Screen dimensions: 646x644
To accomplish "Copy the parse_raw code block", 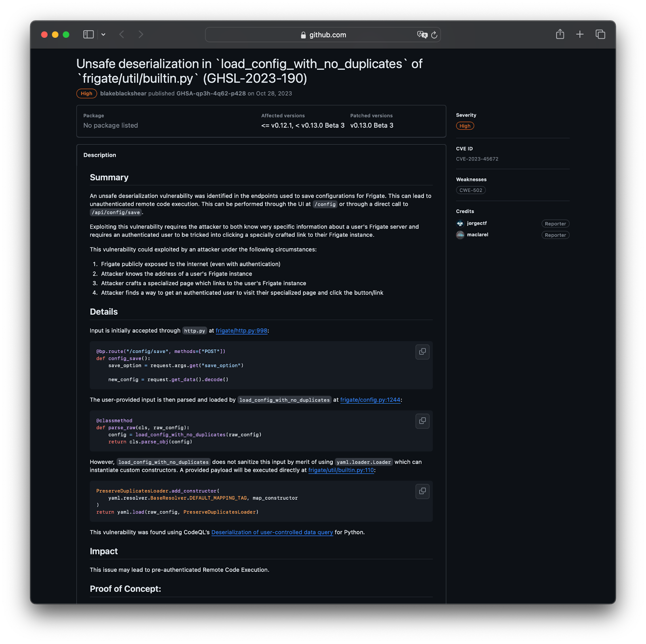I will pos(422,421).
